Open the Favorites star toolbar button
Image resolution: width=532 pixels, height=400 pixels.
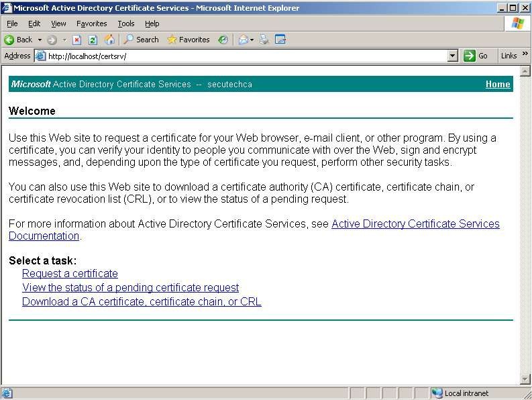(x=189, y=40)
